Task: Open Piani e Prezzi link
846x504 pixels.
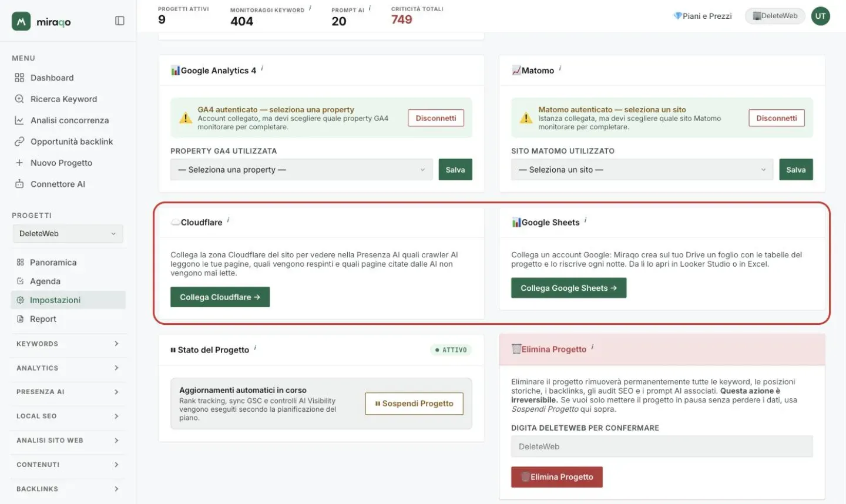Action: [703, 16]
